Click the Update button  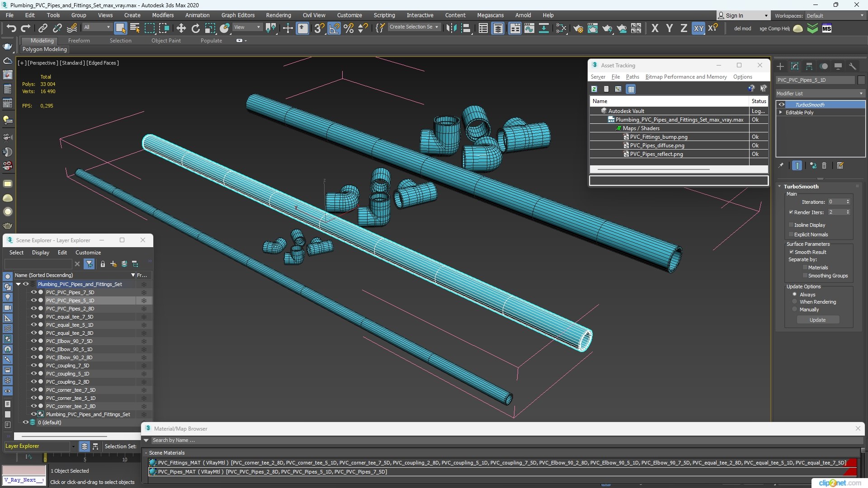(817, 320)
